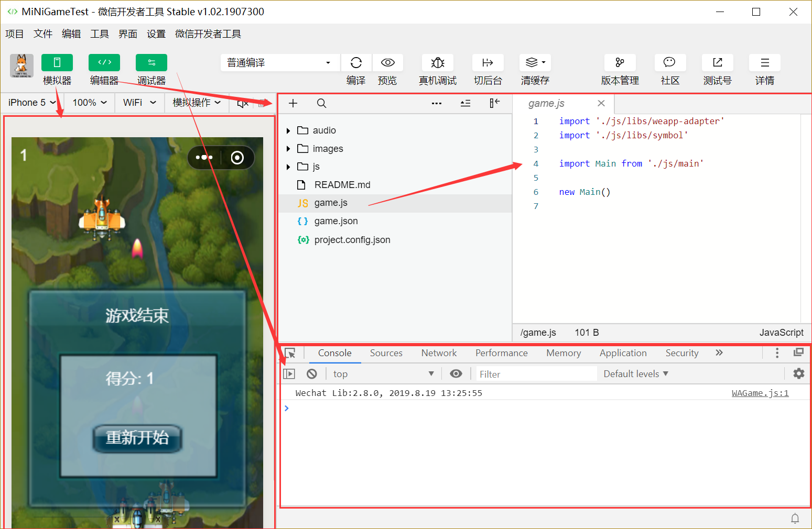Open the 模拟操作 dropdown
The width and height of the screenshot is (812, 529).
(197, 103)
